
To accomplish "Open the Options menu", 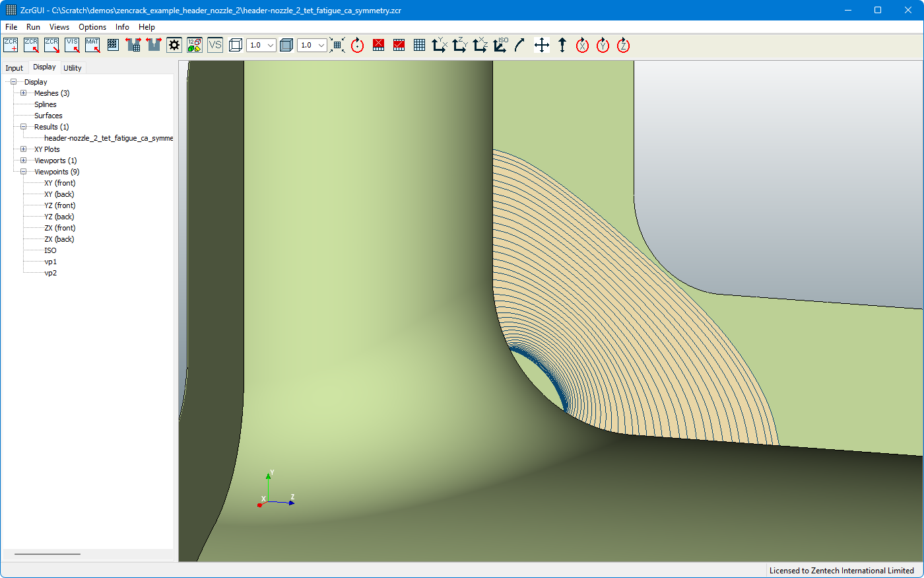I will tap(92, 27).
